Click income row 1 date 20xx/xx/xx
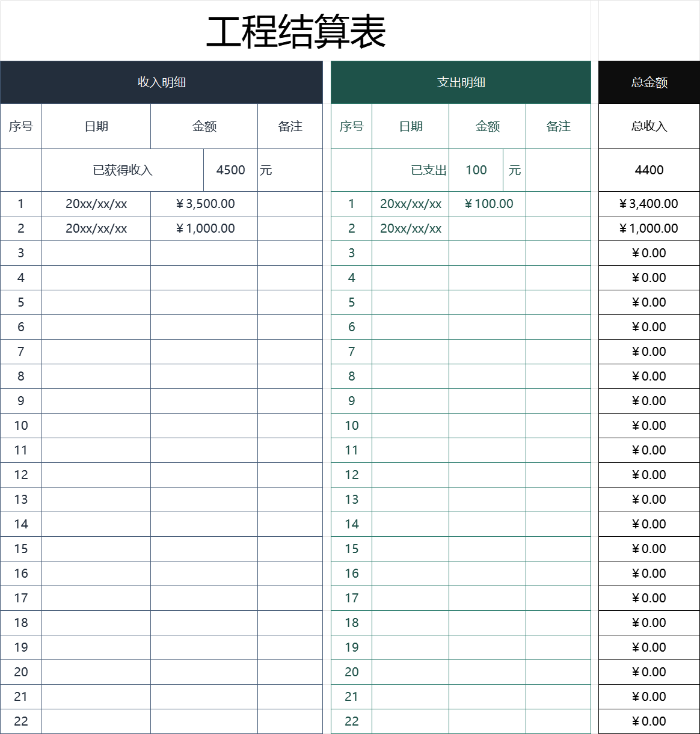This screenshot has height=734, width=700. (95, 204)
